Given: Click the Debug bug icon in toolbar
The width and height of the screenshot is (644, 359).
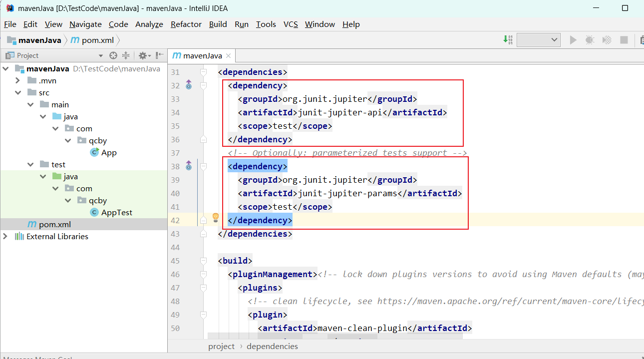Looking at the screenshot, I should point(590,40).
